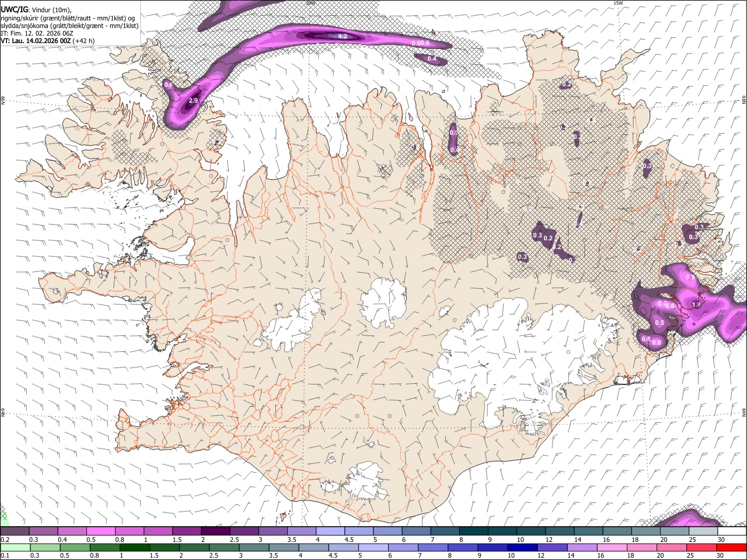The image size is (747, 560).
Task: Click the 'IT: Fim. 12. 02. 2026 06Z' line
Action: click(x=37, y=33)
